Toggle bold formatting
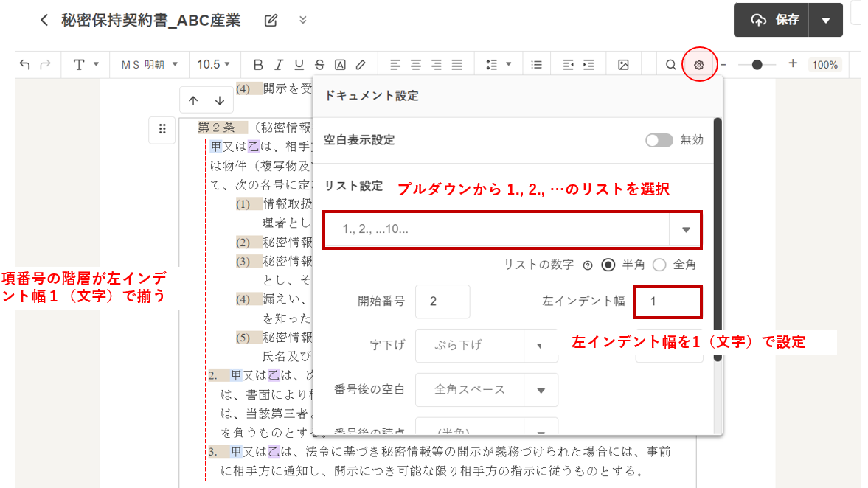This screenshot has height=488, width=868. 257,65
